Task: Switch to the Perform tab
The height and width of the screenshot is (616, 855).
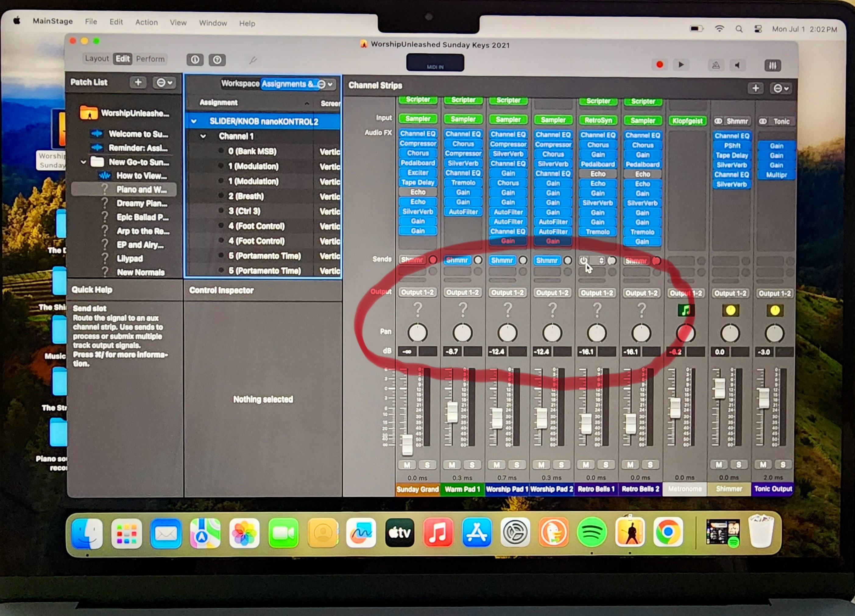Action: click(x=150, y=59)
